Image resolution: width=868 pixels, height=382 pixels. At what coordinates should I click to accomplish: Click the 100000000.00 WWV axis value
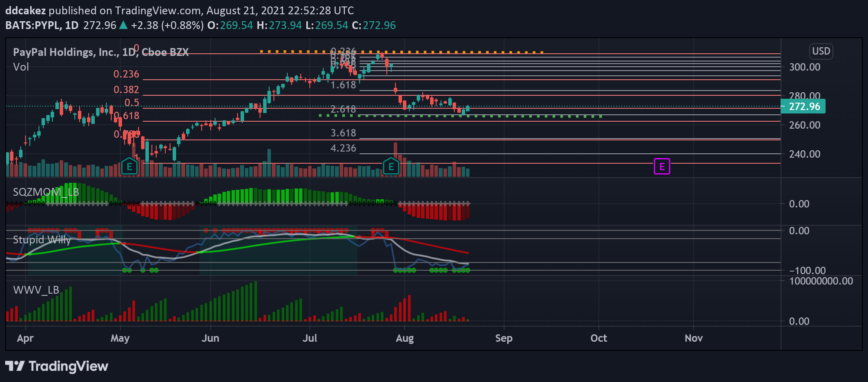click(x=821, y=281)
